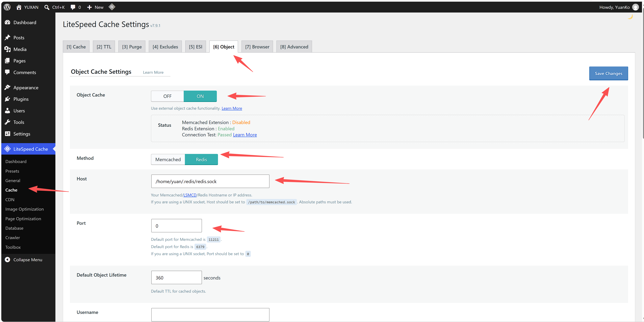Go to the [5] ESI tab
Screen dimensions: 644x322
[x=196, y=47]
